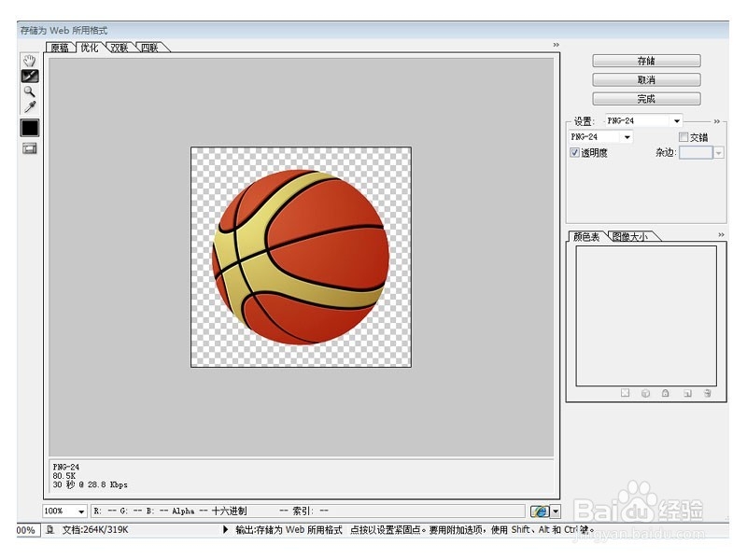Click the 80.5K file size text
747x560 pixels.
point(64,476)
